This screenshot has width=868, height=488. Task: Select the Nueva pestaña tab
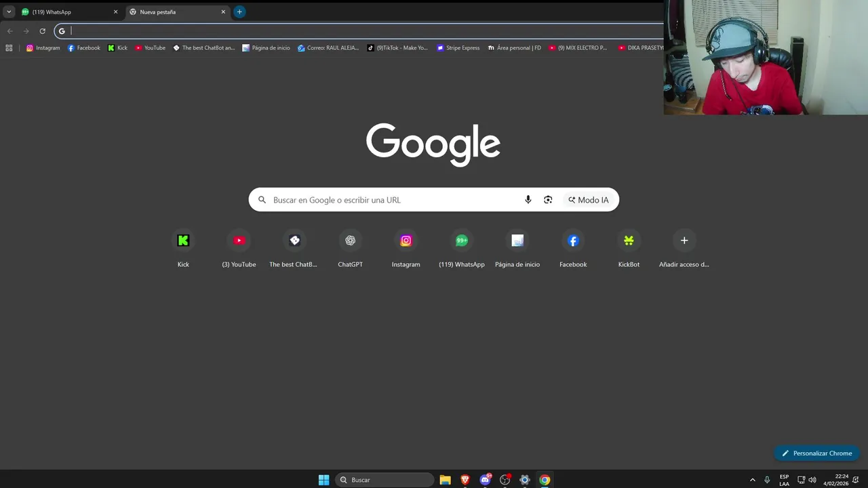176,12
